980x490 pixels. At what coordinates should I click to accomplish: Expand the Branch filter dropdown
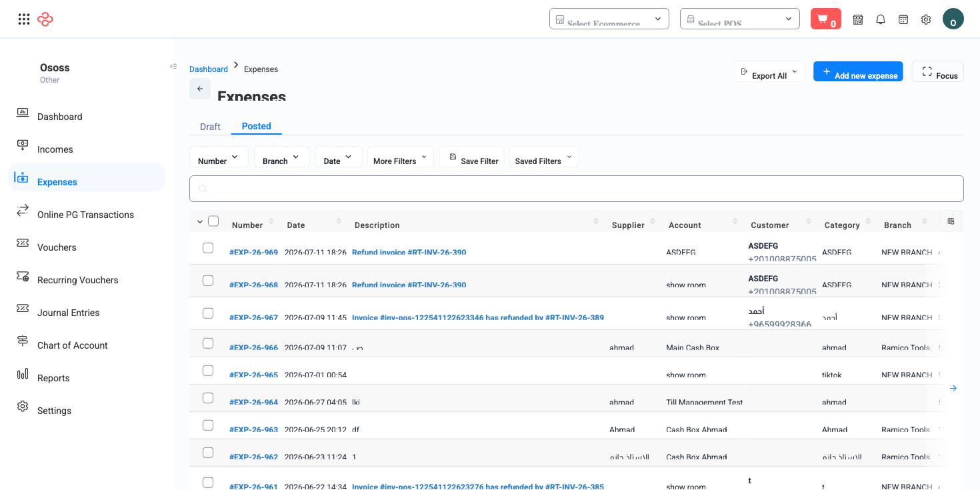(281, 157)
